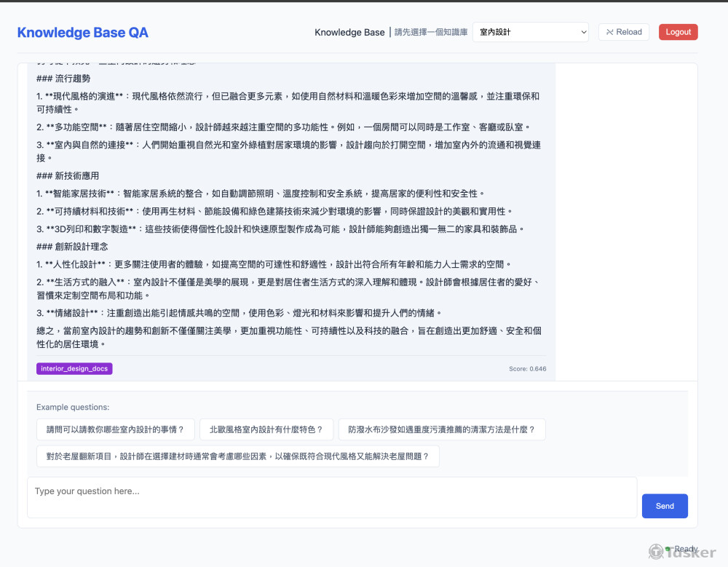Click the Score: 0.646 label
The height and width of the screenshot is (567, 728).
tap(527, 369)
